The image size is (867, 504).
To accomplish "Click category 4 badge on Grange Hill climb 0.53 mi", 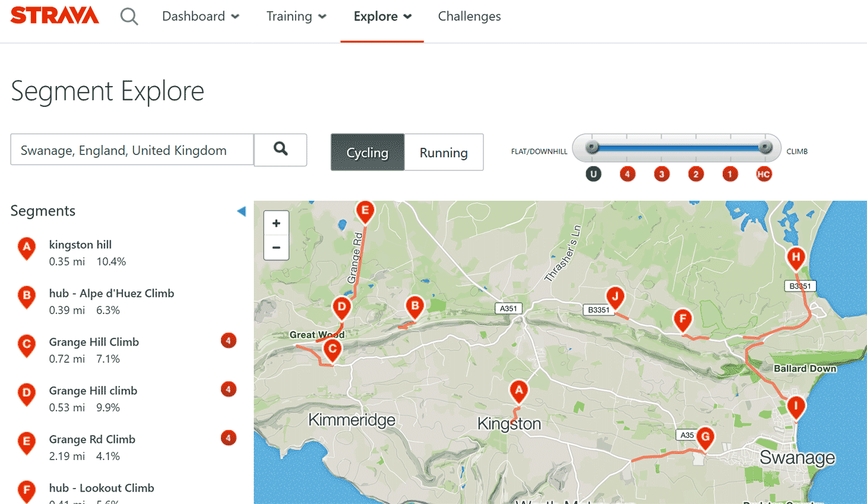I will [x=229, y=389].
